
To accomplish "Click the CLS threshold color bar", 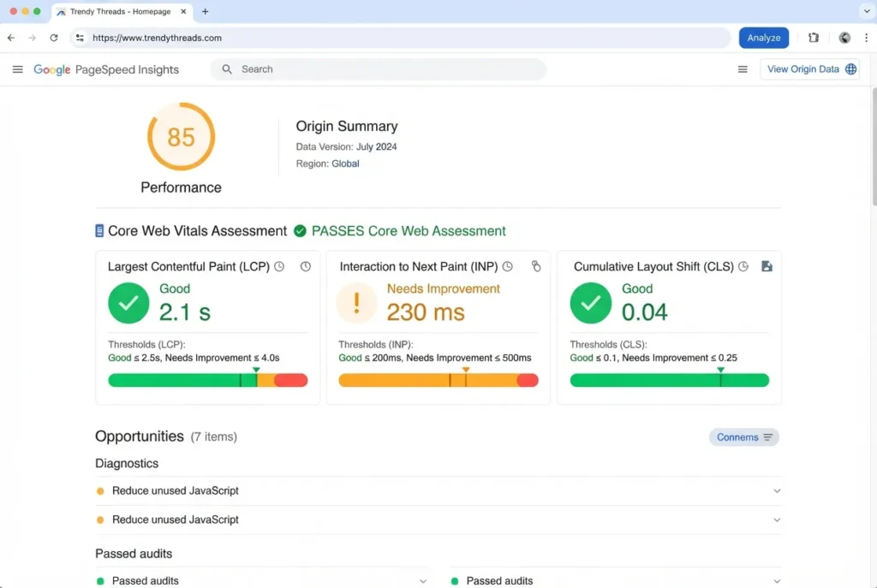I will 670,380.
